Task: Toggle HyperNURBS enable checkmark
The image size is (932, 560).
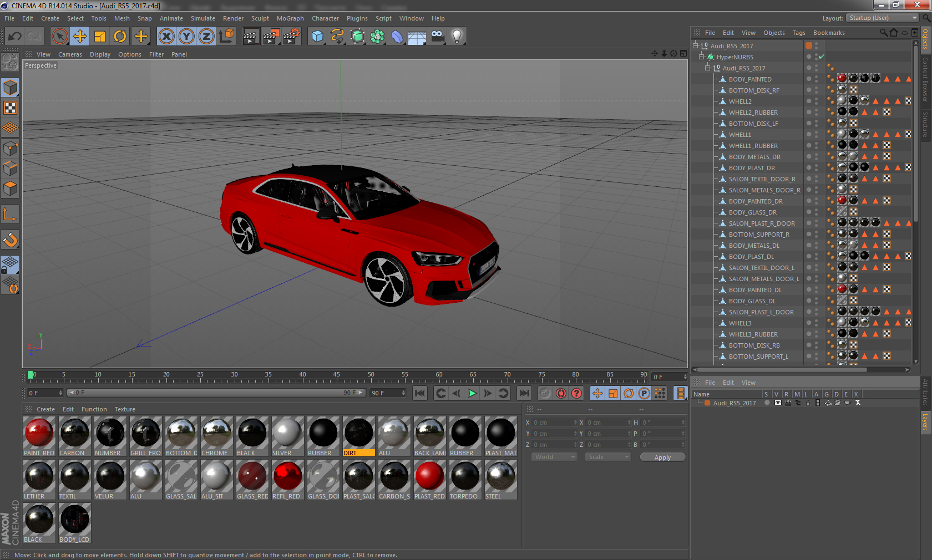Action: click(x=822, y=57)
